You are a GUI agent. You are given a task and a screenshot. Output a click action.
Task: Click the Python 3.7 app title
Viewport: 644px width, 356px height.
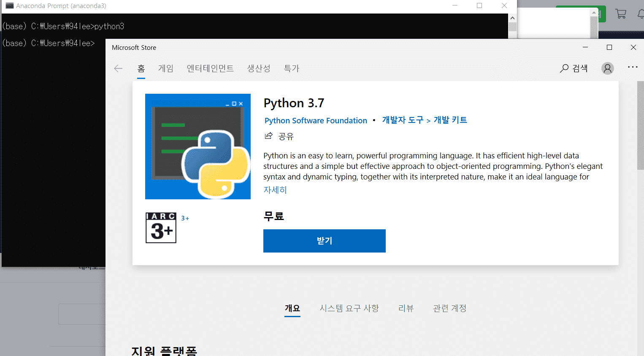tap(294, 103)
